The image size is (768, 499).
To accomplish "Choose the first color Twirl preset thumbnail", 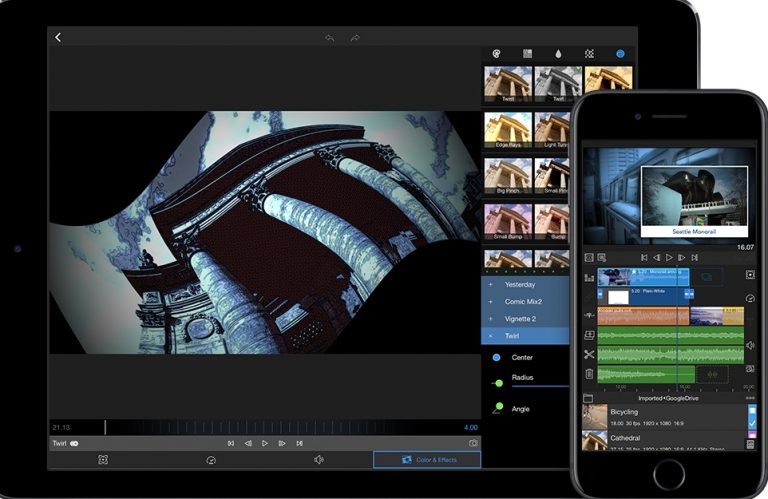I will click(508, 84).
